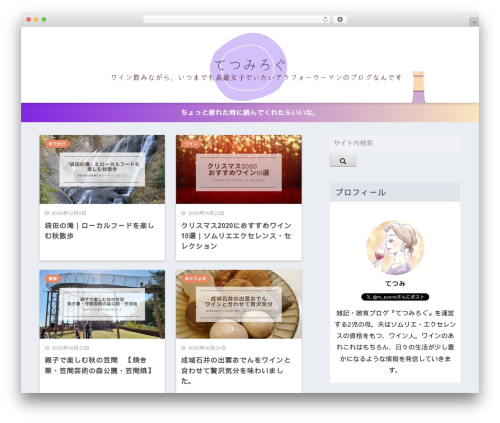The height and width of the screenshot is (423, 500).
Task: Click the magnifier search button
Action: 343,161
